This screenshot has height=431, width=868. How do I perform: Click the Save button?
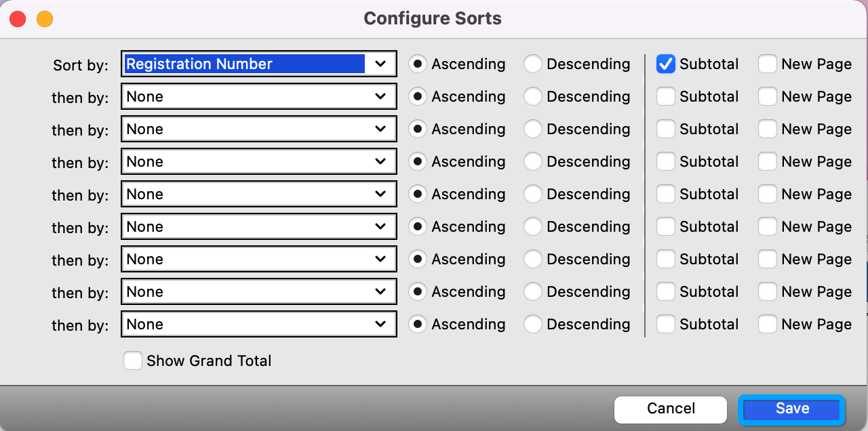click(x=791, y=409)
